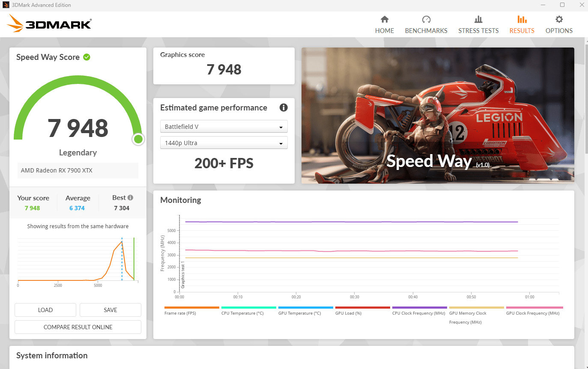The height and width of the screenshot is (369, 588).
Task: Click the Speed Way benchmark banner image
Action: [x=438, y=116]
